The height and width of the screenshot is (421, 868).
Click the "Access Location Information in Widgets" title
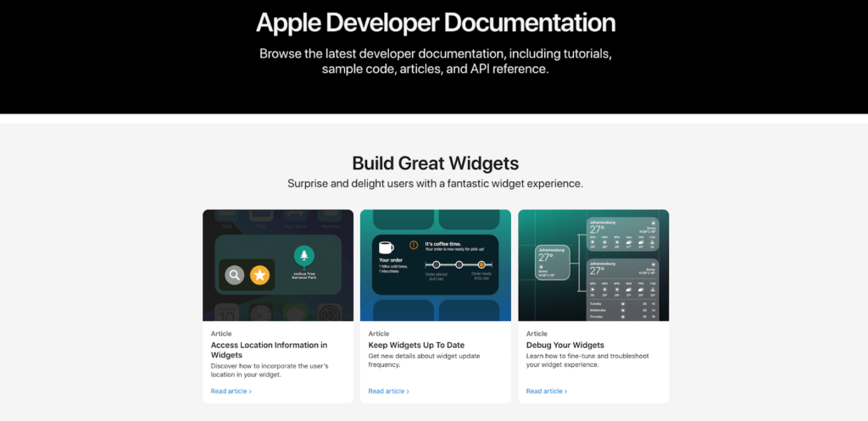(x=269, y=350)
